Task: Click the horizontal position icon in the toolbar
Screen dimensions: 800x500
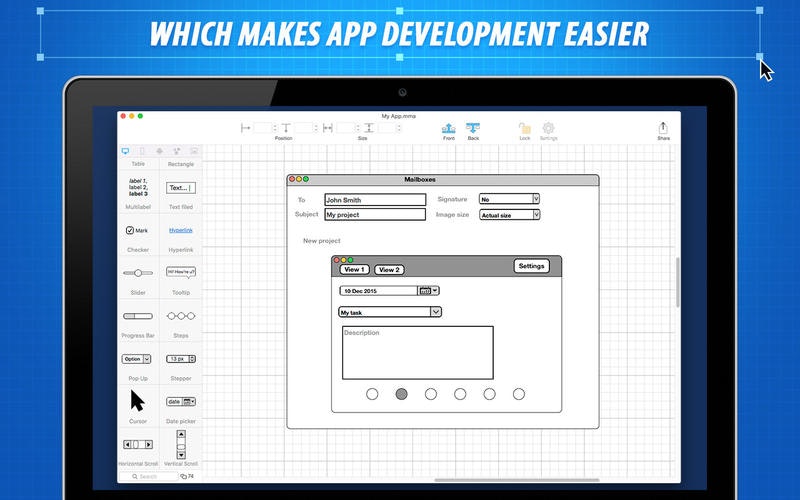Action: (x=245, y=128)
